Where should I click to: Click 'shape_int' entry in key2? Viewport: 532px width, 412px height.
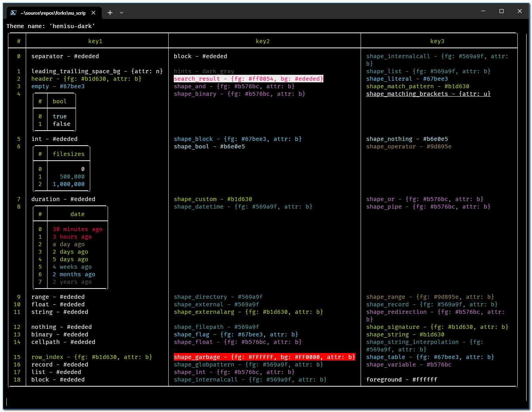(234, 372)
